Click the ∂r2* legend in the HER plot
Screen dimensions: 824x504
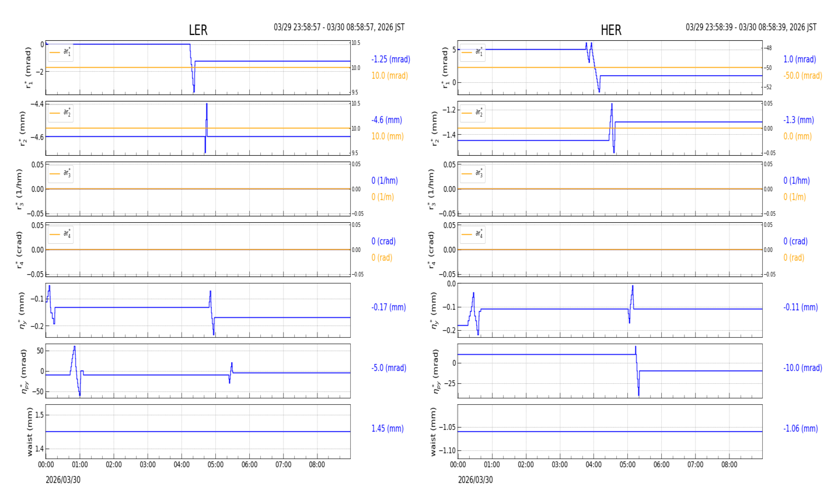(473, 113)
